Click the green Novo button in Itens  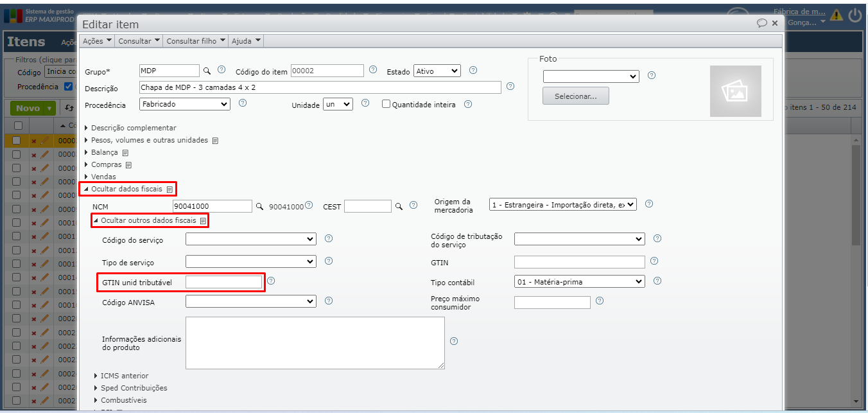click(32, 109)
